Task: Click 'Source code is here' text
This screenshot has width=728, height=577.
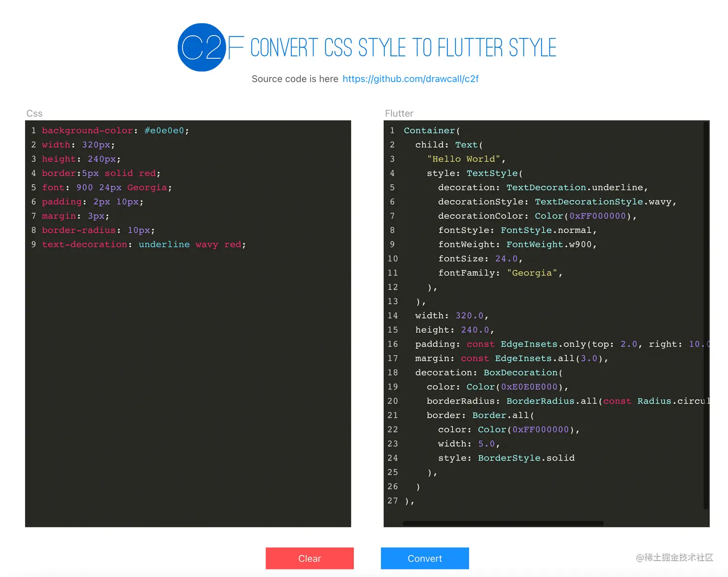Action: [x=295, y=79]
